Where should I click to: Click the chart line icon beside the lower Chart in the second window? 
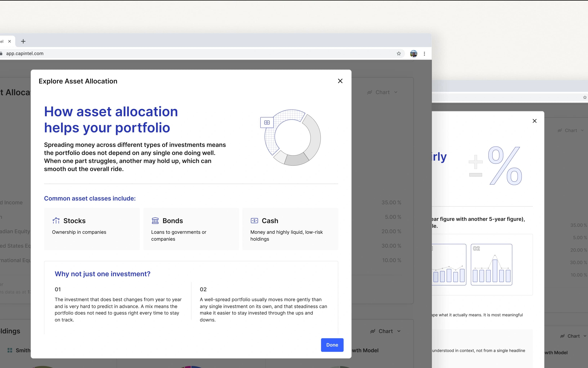tap(563, 336)
